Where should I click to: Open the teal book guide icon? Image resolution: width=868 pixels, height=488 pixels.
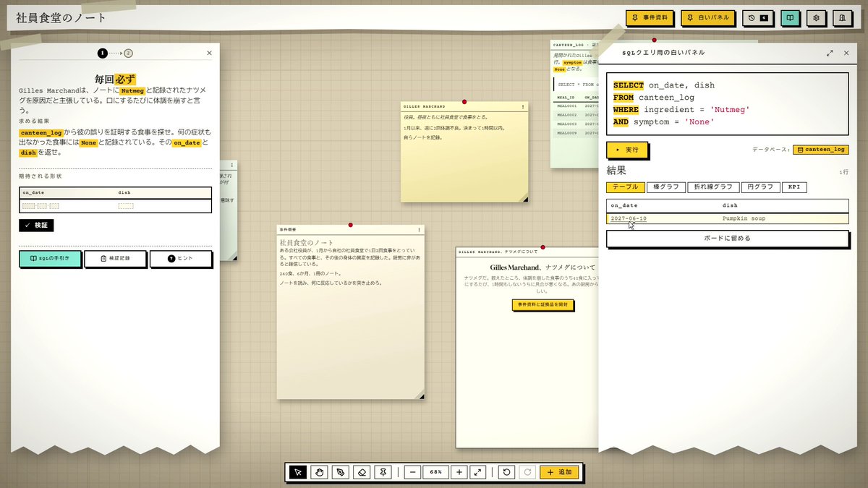[x=791, y=18]
